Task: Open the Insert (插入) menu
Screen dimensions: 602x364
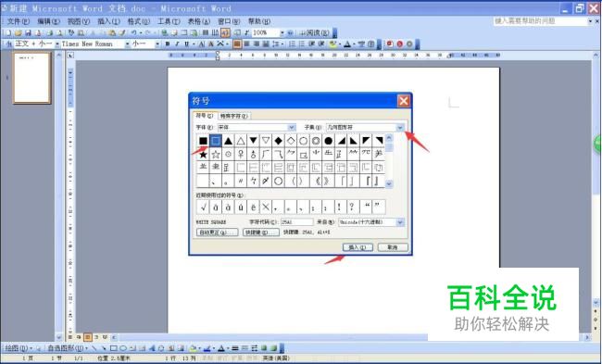Action: click(x=108, y=21)
